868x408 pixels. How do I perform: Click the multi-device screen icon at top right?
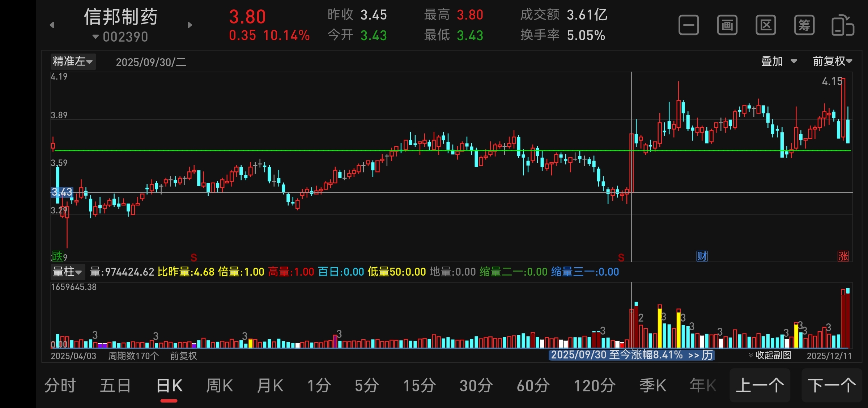coord(843,25)
